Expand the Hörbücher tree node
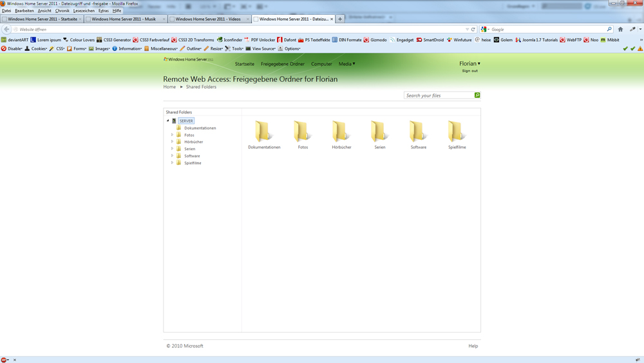644x363 pixels. pyautogui.click(x=172, y=141)
